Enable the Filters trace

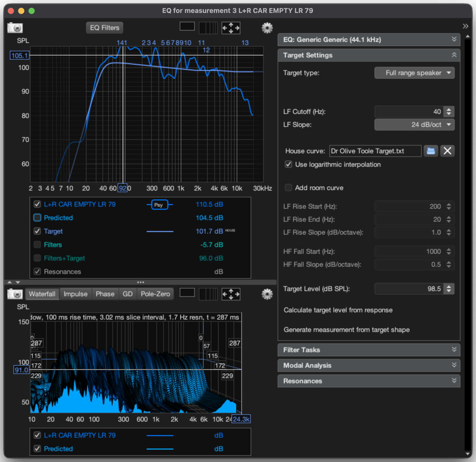(x=37, y=245)
